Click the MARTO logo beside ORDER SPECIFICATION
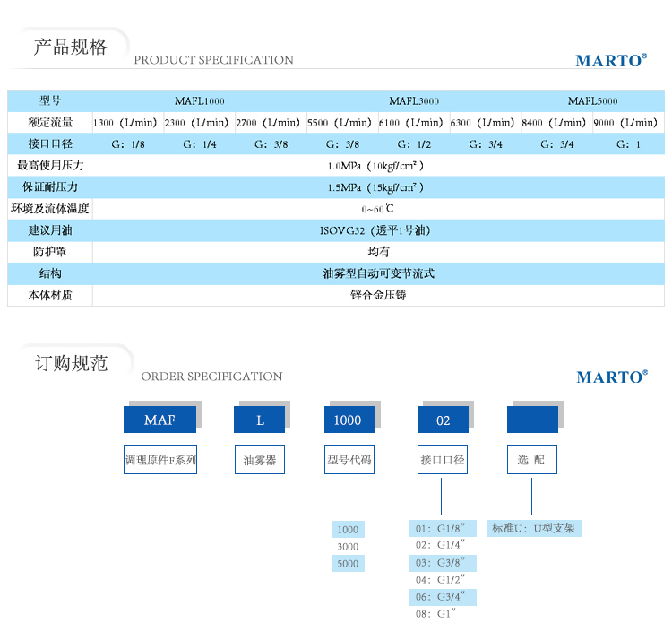 pyautogui.click(x=612, y=377)
